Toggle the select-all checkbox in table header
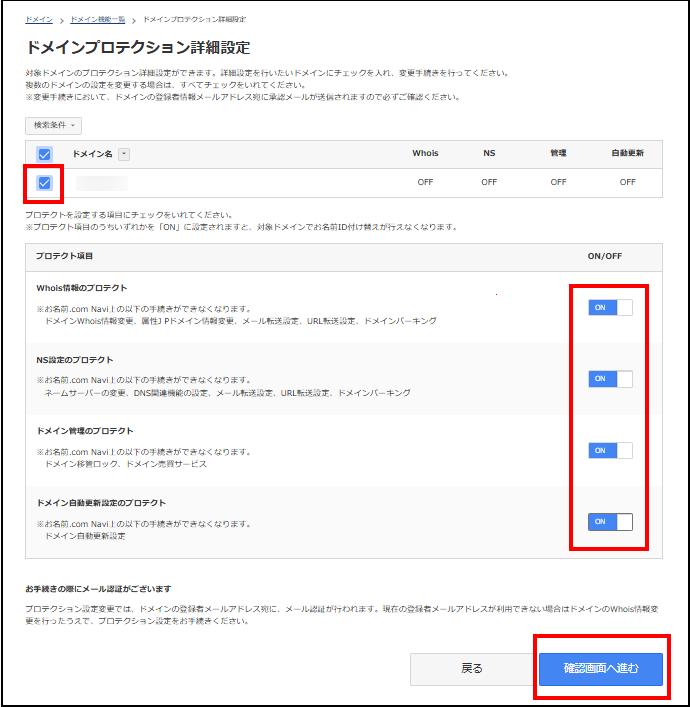691x707 pixels. click(44, 154)
